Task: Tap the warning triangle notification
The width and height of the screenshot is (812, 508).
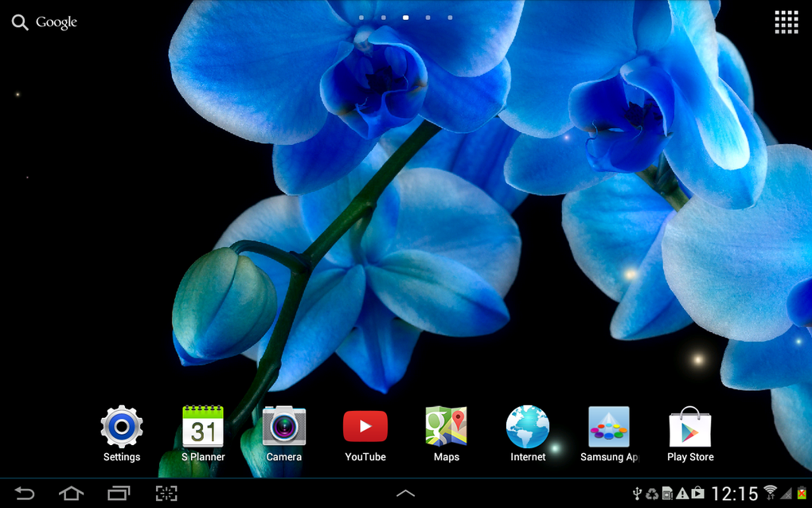Action: click(682, 494)
